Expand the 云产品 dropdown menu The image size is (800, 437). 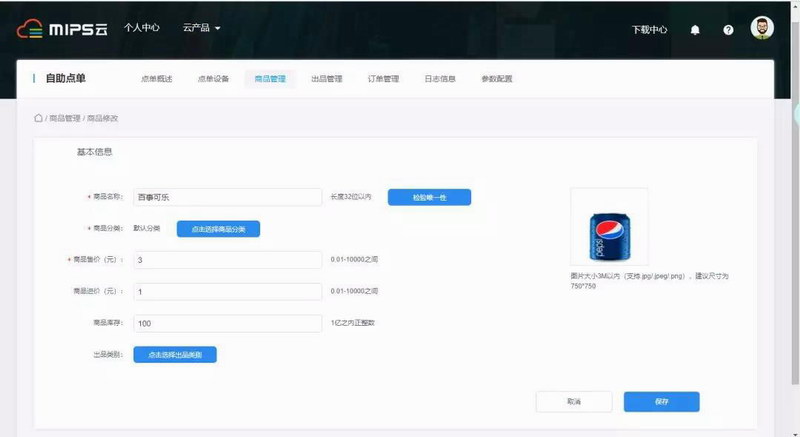[202, 28]
